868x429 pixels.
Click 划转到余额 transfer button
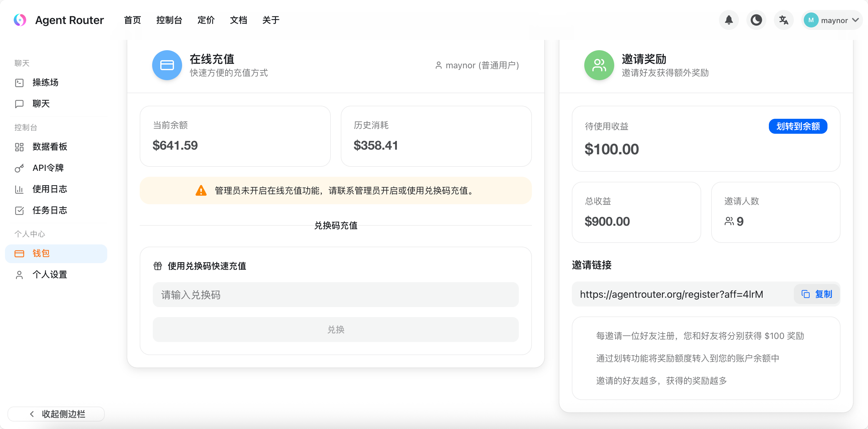click(x=798, y=126)
